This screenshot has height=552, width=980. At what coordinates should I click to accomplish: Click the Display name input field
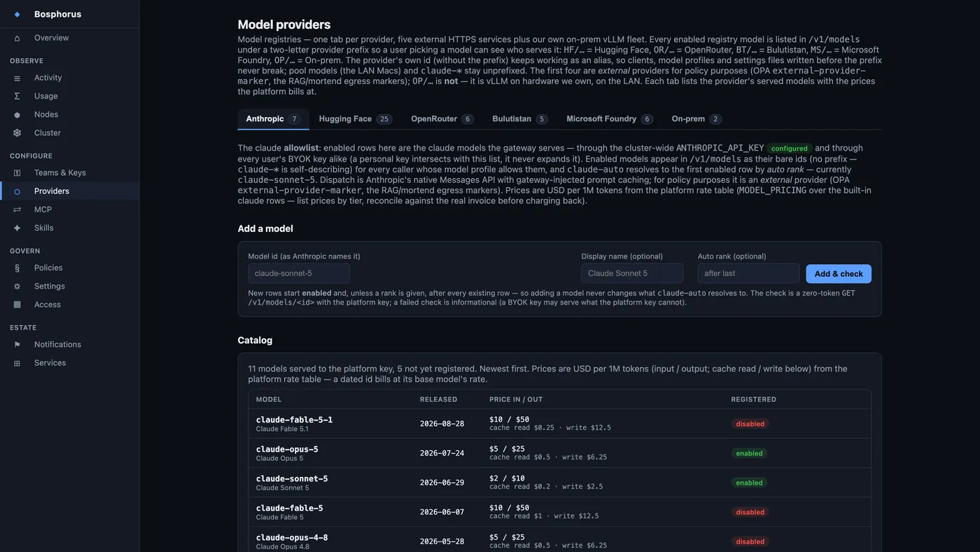[632, 273]
